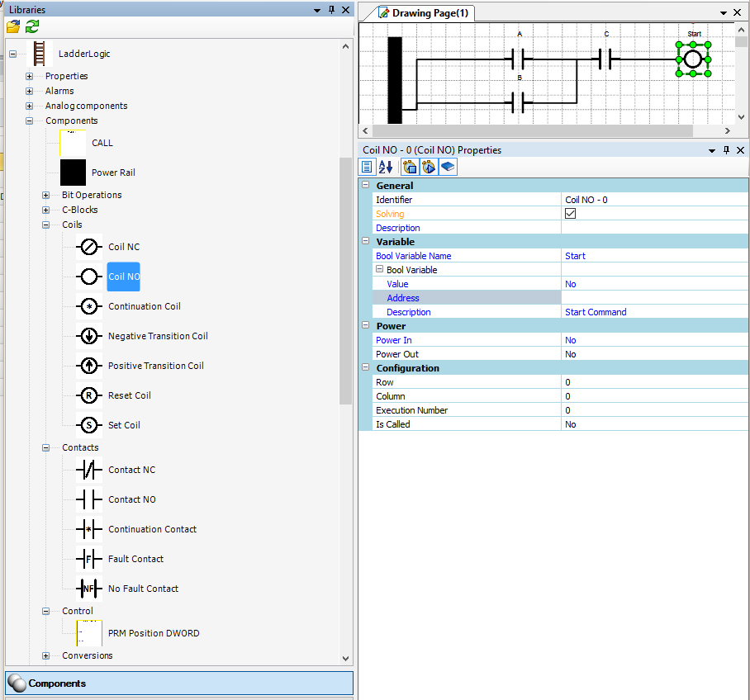Screen dimensions: 750x700
Task: Click the alphabetical sort properties icon
Action: (x=386, y=167)
